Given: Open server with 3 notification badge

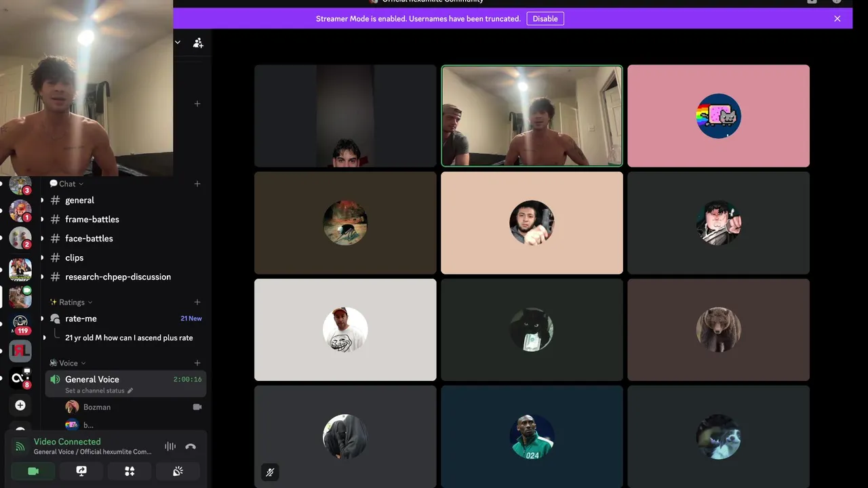Looking at the screenshot, I should (20, 184).
